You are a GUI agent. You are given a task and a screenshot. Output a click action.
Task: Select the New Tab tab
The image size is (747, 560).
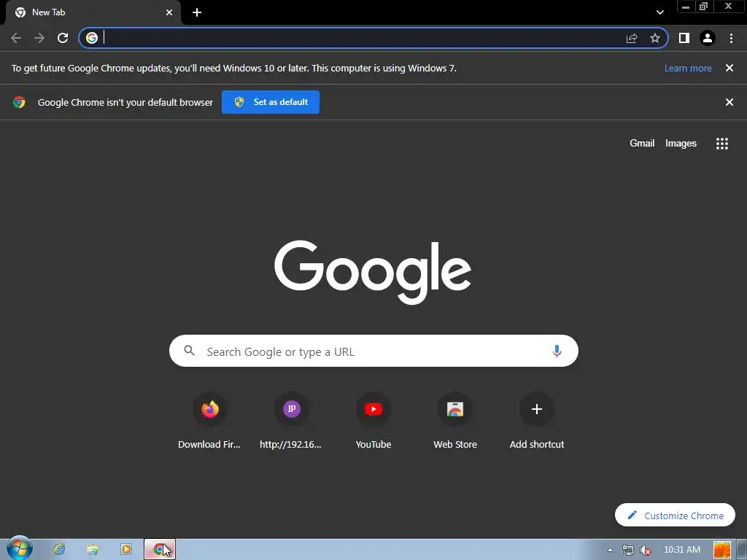(x=93, y=12)
